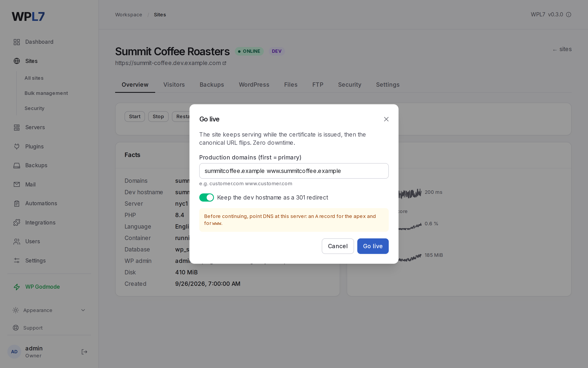Open WP Godmode from the sidebar

point(42,287)
